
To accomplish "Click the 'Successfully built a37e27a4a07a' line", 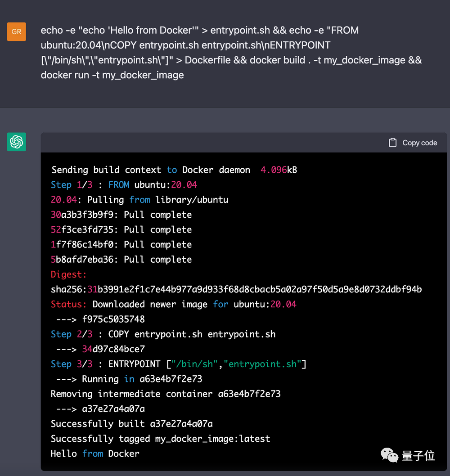I will (131, 424).
